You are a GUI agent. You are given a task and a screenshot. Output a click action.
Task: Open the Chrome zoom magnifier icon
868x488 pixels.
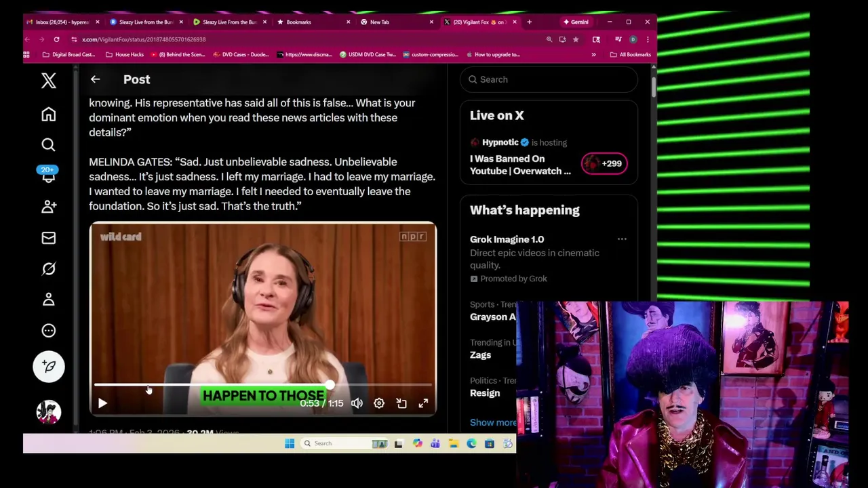pos(549,39)
